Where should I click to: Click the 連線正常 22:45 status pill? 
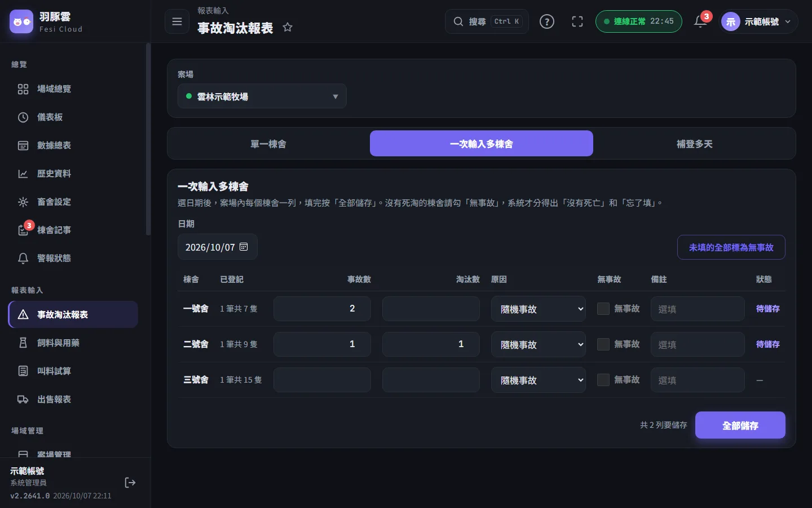[639, 21]
